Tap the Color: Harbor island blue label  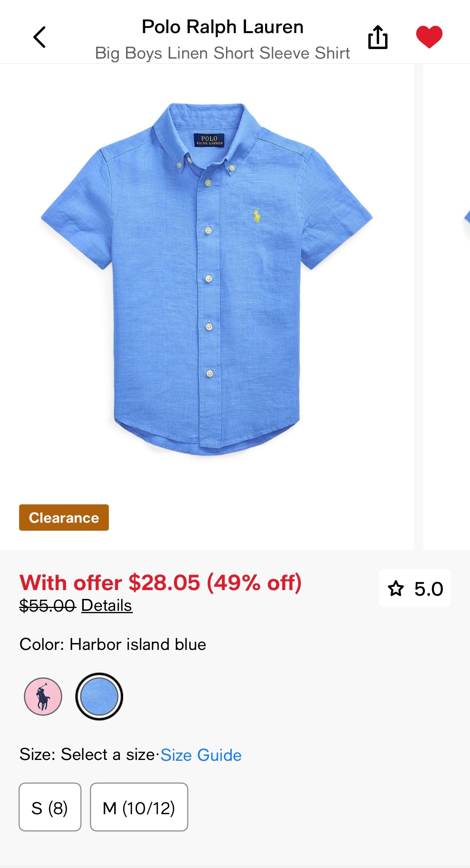[113, 644]
